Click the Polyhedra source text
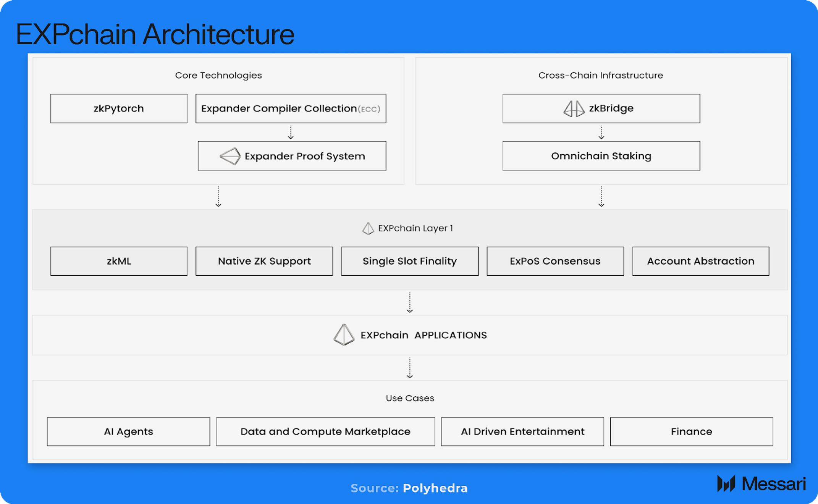The width and height of the screenshot is (818, 504). click(x=435, y=488)
